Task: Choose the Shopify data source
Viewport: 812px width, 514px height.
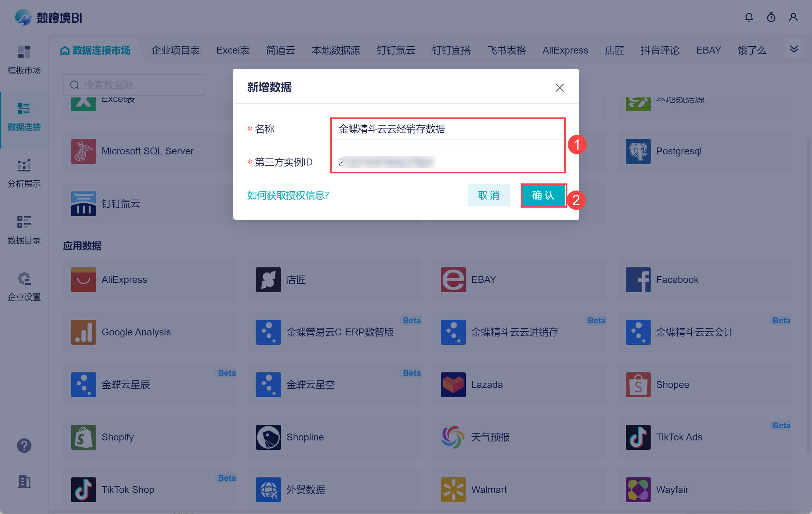Action: click(x=117, y=437)
